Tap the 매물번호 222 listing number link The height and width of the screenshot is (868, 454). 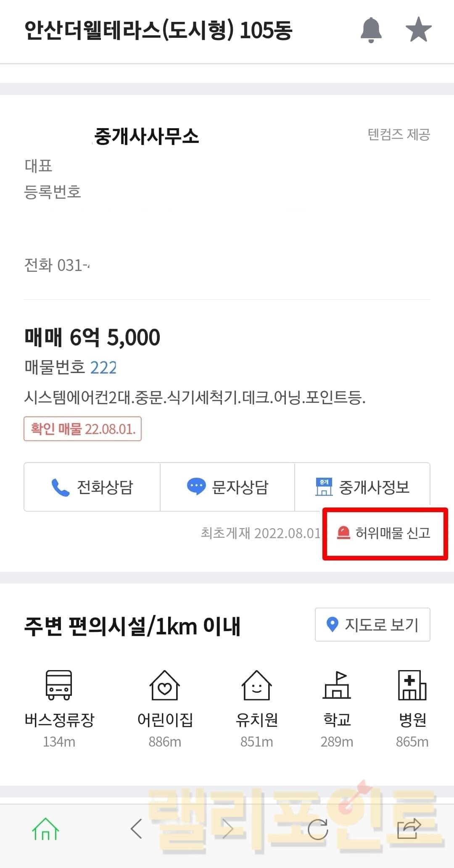pyautogui.click(x=103, y=368)
